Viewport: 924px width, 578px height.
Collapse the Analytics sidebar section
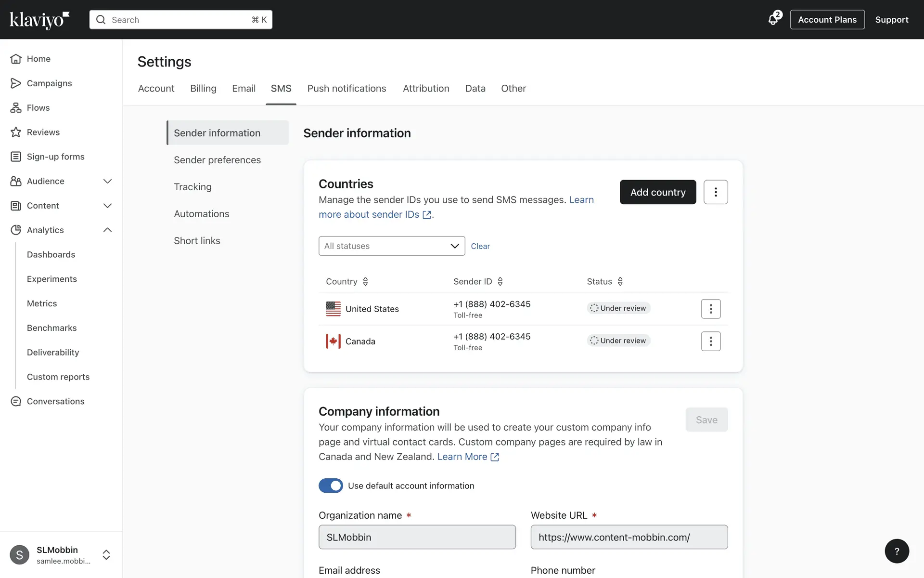[x=107, y=230]
